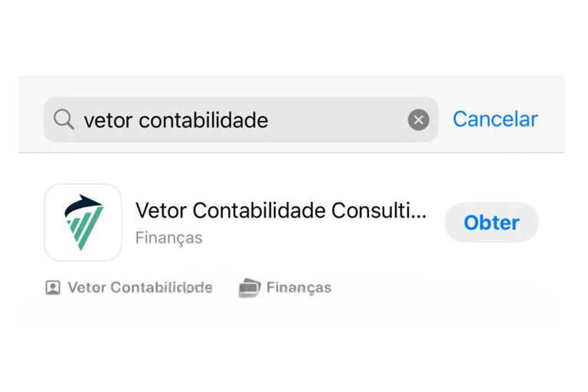Image resolution: width=588 pixels, height=392 pixels.
Task: Clear the search text with the X button
Action: pos(419,119)
